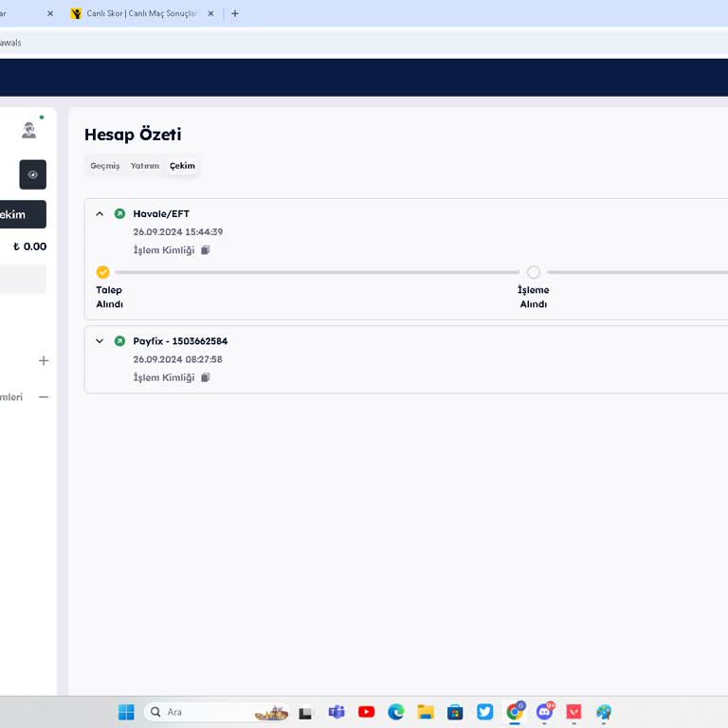Click the green arrow icon beside Havale/EFT
Screen dimensions: 728x728
pyautogui.click(x=119, y=213)
